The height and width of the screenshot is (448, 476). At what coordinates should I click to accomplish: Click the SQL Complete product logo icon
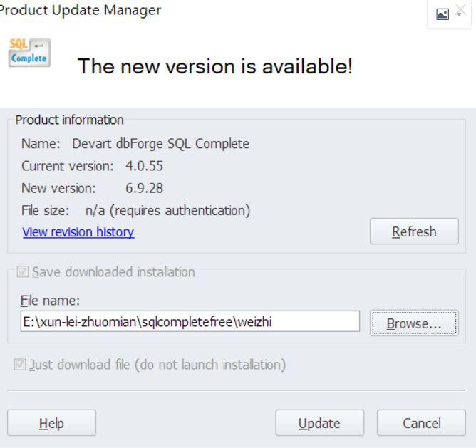[29, 52]
